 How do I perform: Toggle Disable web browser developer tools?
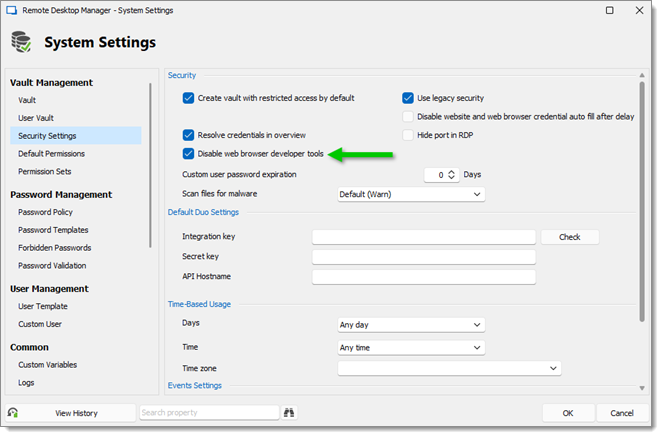188,154
